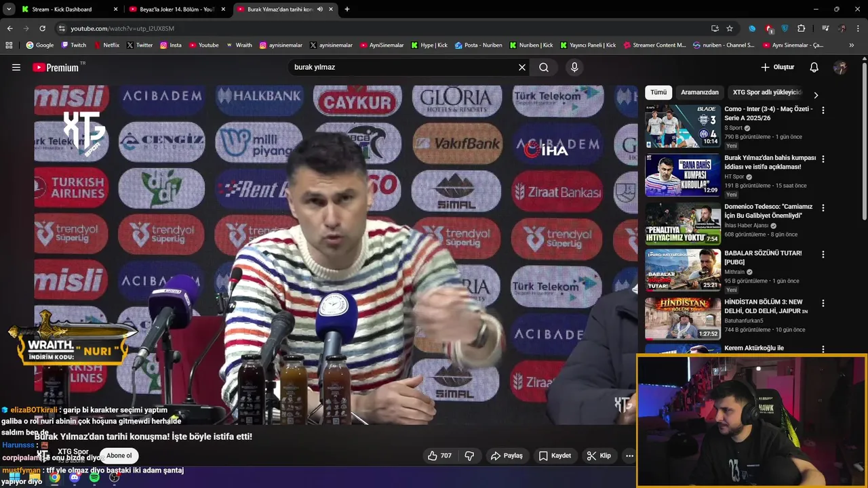Image resolution: width=868 pixels, height=488 pixels.
Task: Open the tab search dropdown arrow
Action: [x=8, y=9]
